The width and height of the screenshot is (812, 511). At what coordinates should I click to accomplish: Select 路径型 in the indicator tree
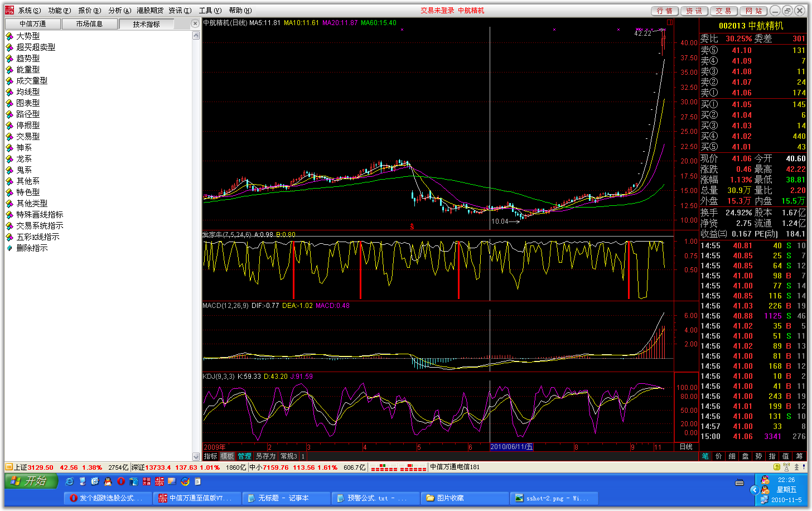pyautogui.click(x=28, y=114)
